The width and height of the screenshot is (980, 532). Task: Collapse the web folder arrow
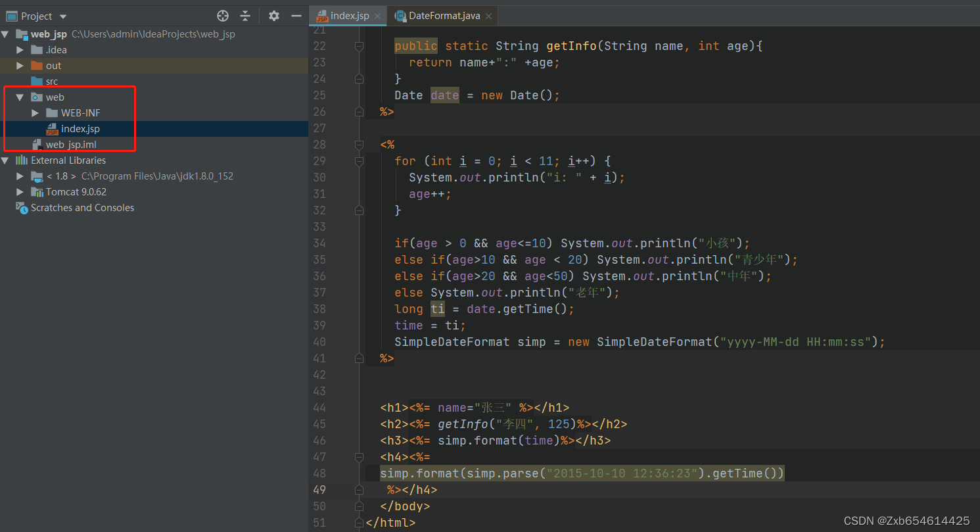20,97
